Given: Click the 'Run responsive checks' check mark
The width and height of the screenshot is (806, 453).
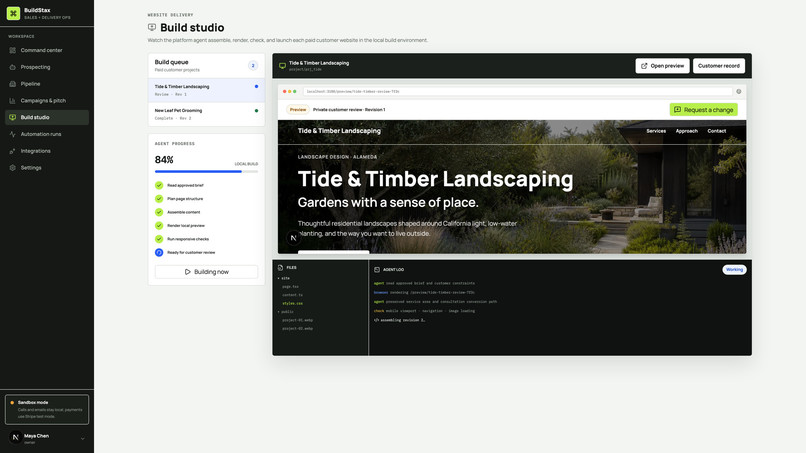Looking at the screenshot, I should [159, 239].
